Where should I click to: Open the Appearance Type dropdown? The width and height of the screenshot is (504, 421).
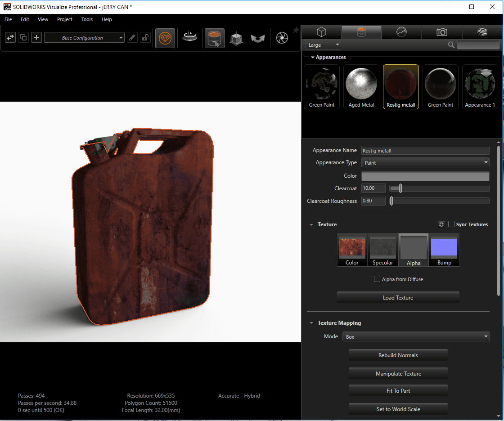[x=425, y=163]
